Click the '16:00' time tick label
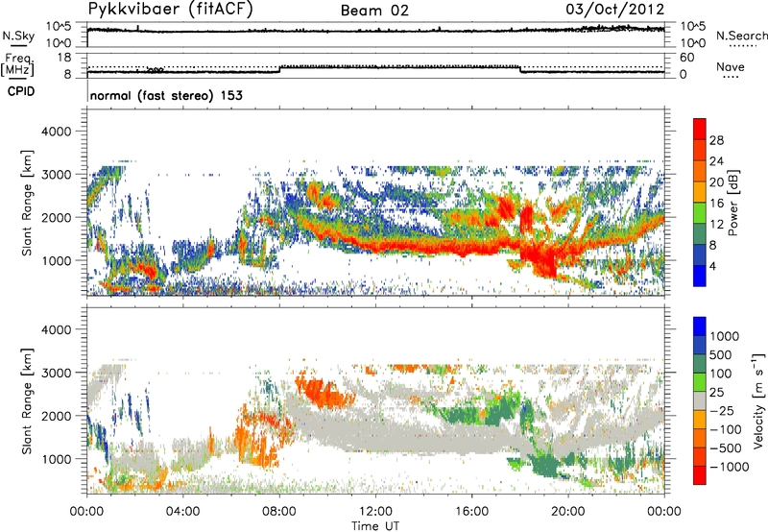Image resolution: width=768 pixels, height=532 pixels. [471, 512]
